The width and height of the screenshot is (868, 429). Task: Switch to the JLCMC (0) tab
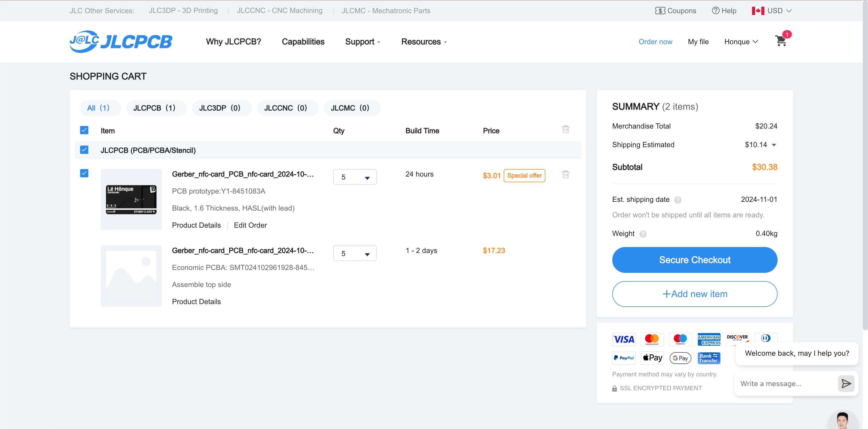tap(352, 108)
